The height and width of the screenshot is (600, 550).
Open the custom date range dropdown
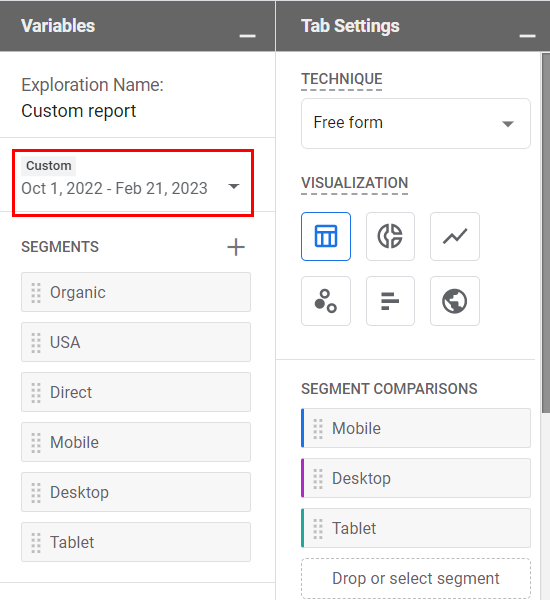(x=133, y=183)
